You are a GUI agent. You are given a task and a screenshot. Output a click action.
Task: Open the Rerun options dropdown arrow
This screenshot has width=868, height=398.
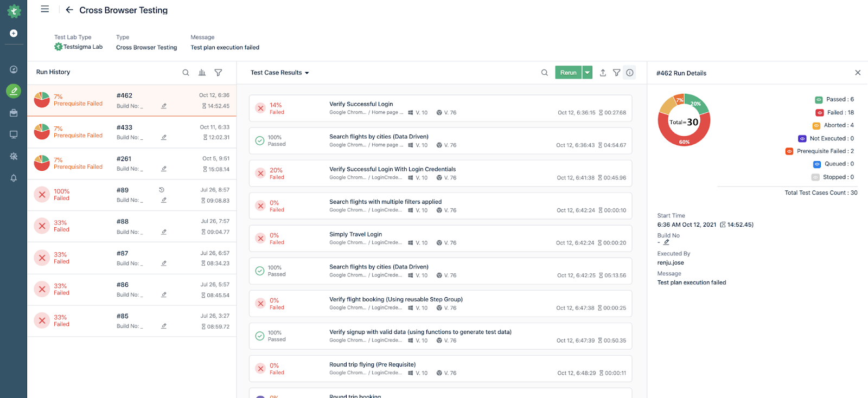coord(587,73)
